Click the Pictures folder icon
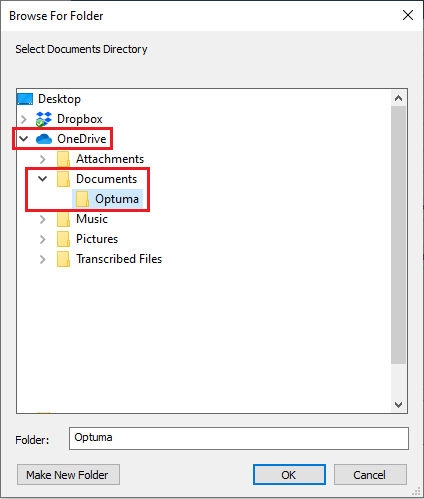Image resolution: width=424 pixels, height=499 pixels. (63, 239)
